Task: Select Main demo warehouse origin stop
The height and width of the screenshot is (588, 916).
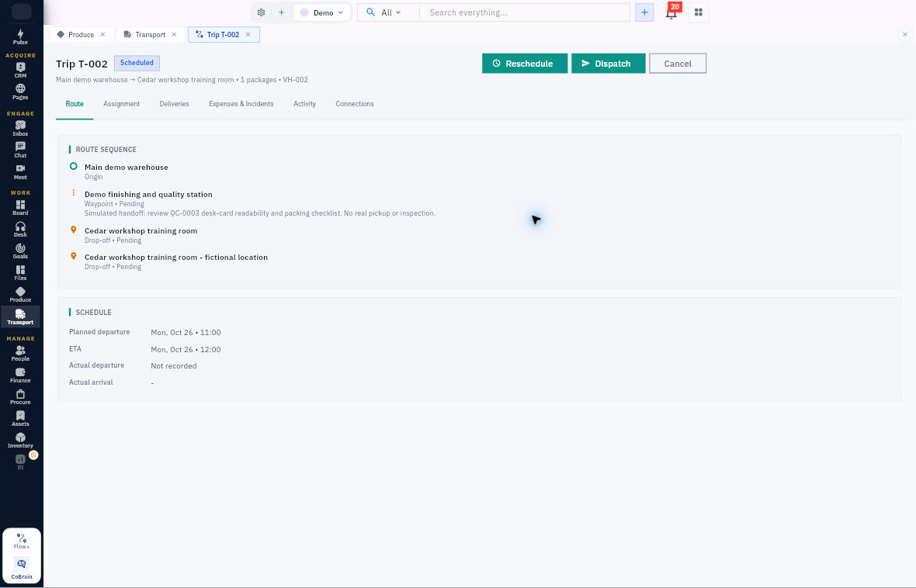Action: (x=127, y=167)
